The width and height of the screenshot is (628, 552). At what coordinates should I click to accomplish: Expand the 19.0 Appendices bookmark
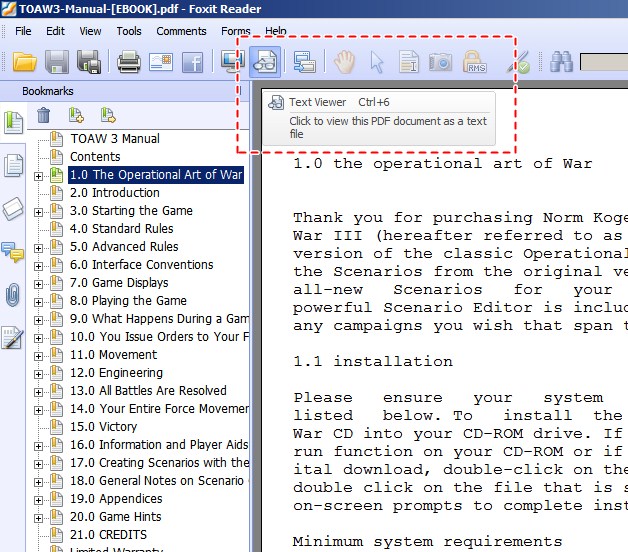tap(38, 500)
